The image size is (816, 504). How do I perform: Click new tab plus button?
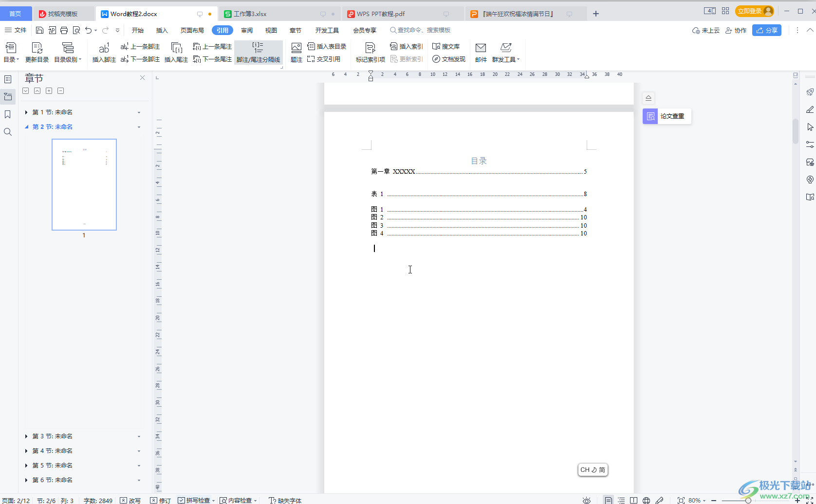click(x=596, y=14)
